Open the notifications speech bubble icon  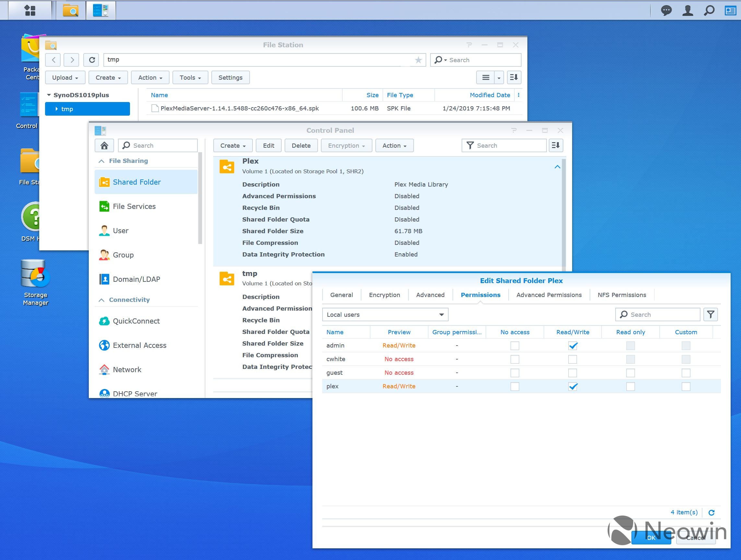[666, 10]
